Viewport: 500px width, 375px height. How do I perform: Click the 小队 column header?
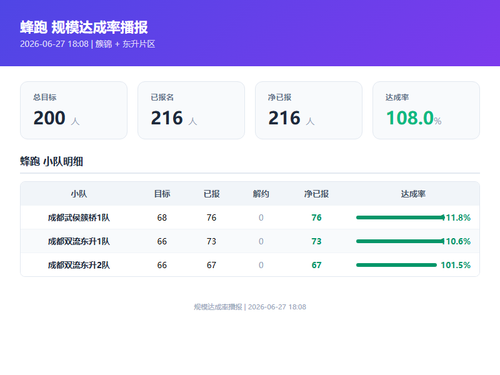(x=79, y=194)
